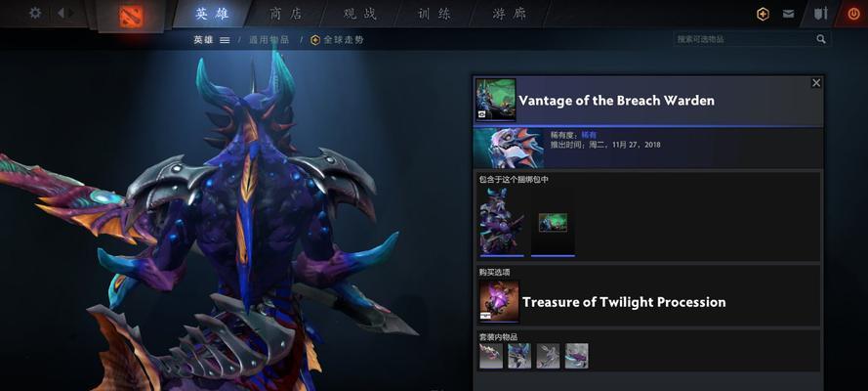Click the back navigation arrow

click(x=61, y=13)
